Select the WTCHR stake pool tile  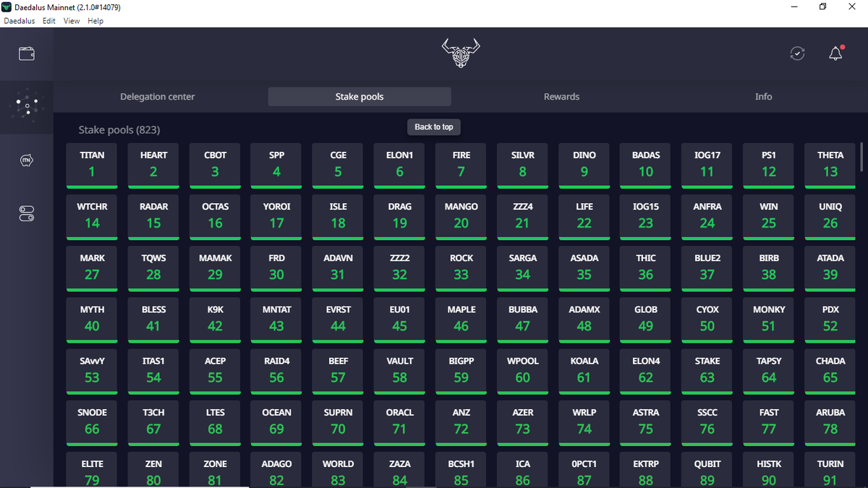click(x=92, y=218)
